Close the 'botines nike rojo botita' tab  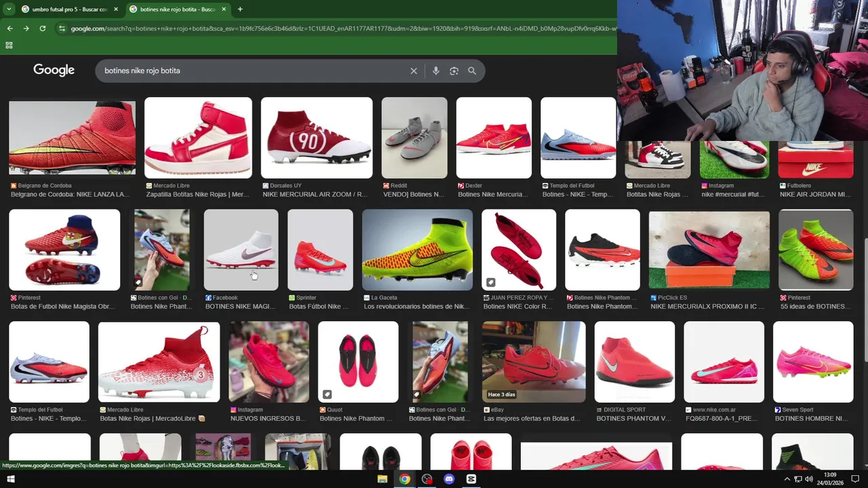pos(224,9)
